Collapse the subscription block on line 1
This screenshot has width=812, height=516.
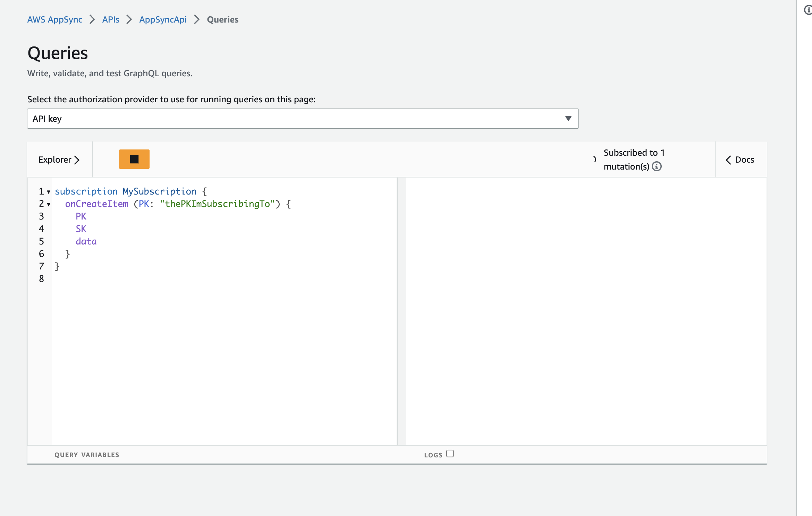49,192
